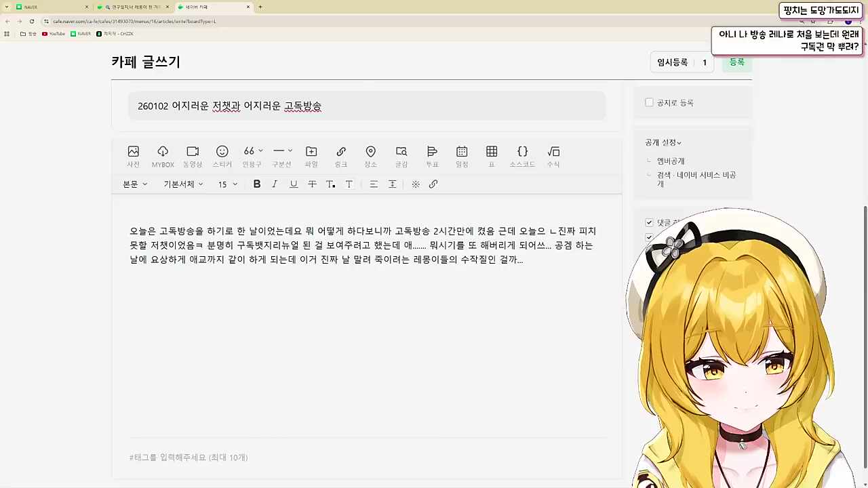This screenshot has height=488, width=868.
Task: Open the 방송 bookmark folder
Action: pos(28,34)
